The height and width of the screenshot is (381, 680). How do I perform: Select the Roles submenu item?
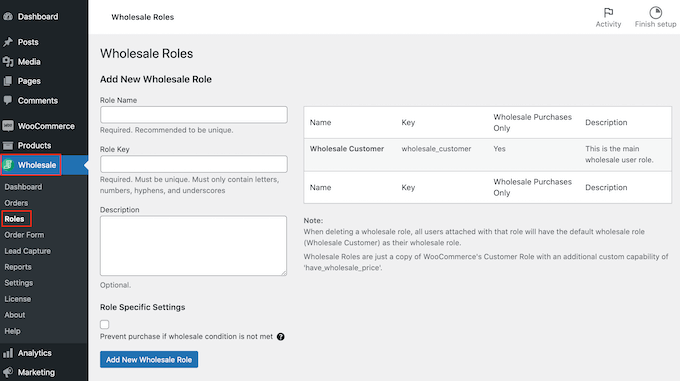tap(14, 219)
